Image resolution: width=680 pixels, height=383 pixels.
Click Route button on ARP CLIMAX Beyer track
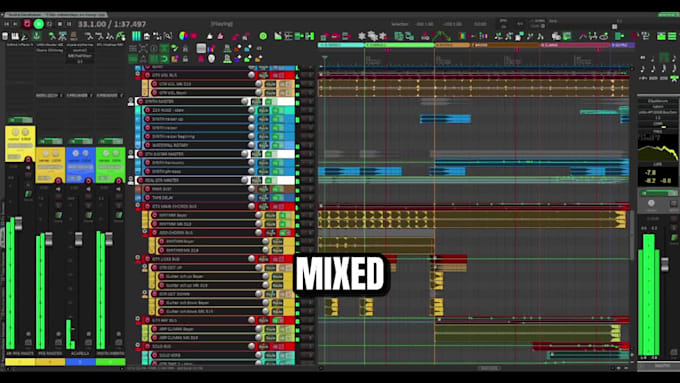tap(271, 329)
